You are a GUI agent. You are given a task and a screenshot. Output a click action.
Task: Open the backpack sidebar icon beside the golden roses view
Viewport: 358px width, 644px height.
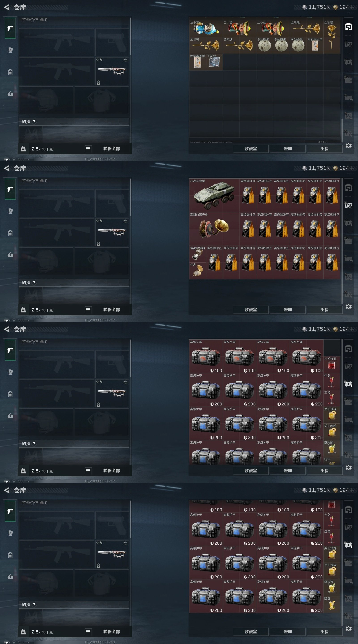click(x=10, y=50)
